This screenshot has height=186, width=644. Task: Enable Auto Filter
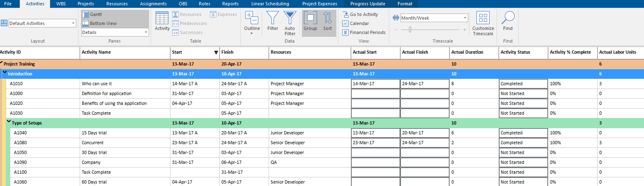coord(290,23)
